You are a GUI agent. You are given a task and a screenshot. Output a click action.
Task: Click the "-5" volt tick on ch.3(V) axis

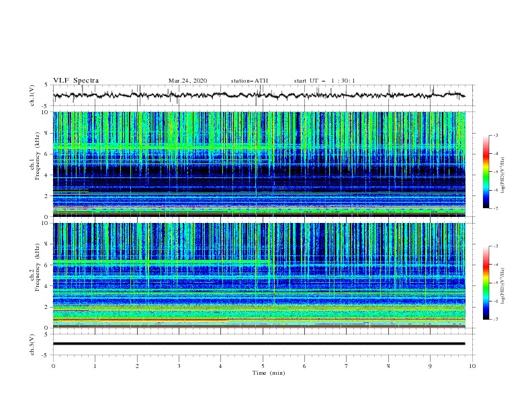pos(46,355)
